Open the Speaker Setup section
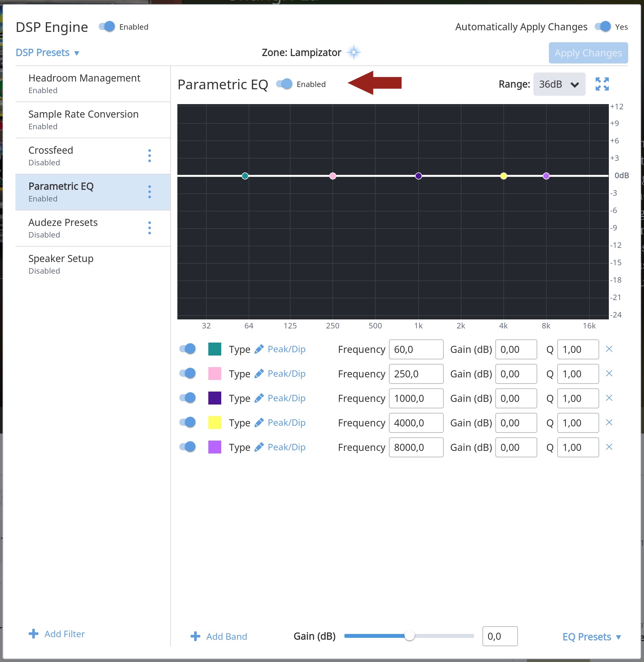 tap(61, 264)
